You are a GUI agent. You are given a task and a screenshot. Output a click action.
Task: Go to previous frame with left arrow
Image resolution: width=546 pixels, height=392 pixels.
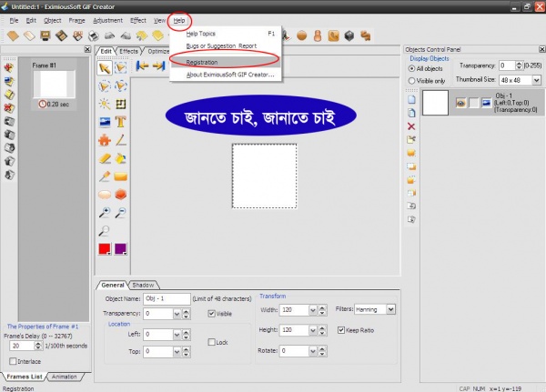(x=142, y=65)
